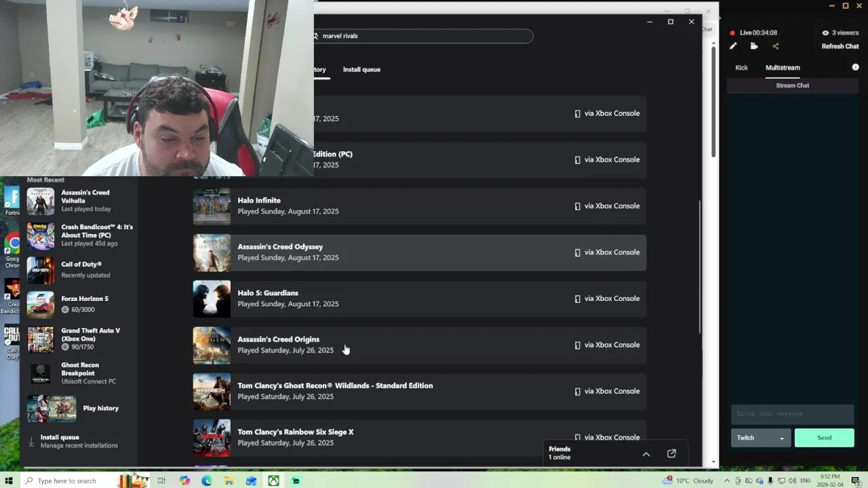
Task: Open Halo Infinite play history row
Action: (x=420, y=206)
